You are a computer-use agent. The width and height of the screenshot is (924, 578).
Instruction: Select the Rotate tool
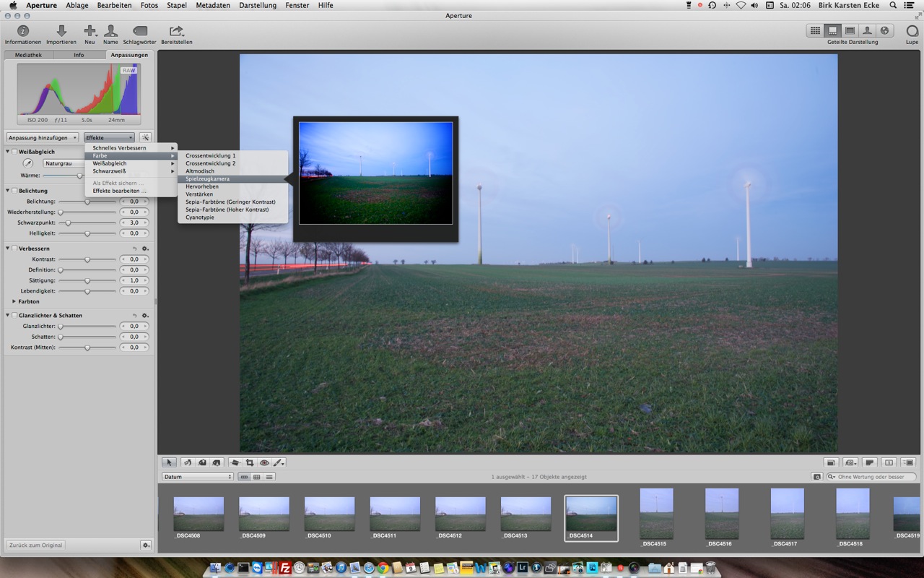click(x=188, y=462)
